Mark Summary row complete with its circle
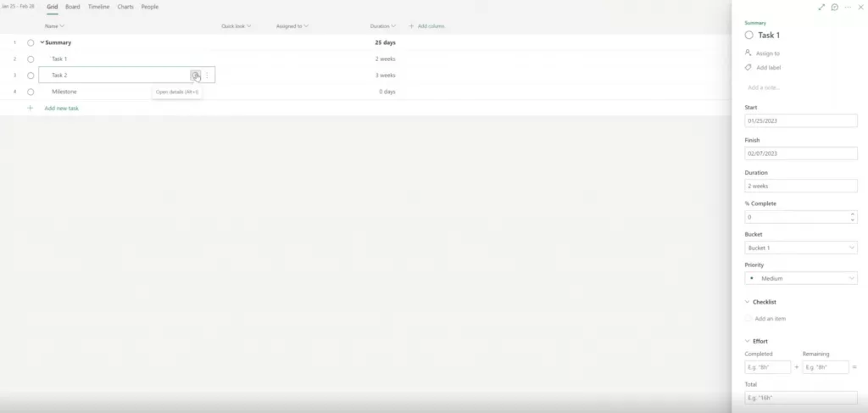Screen dimensions: 868x413 click(x=31, y=42)
